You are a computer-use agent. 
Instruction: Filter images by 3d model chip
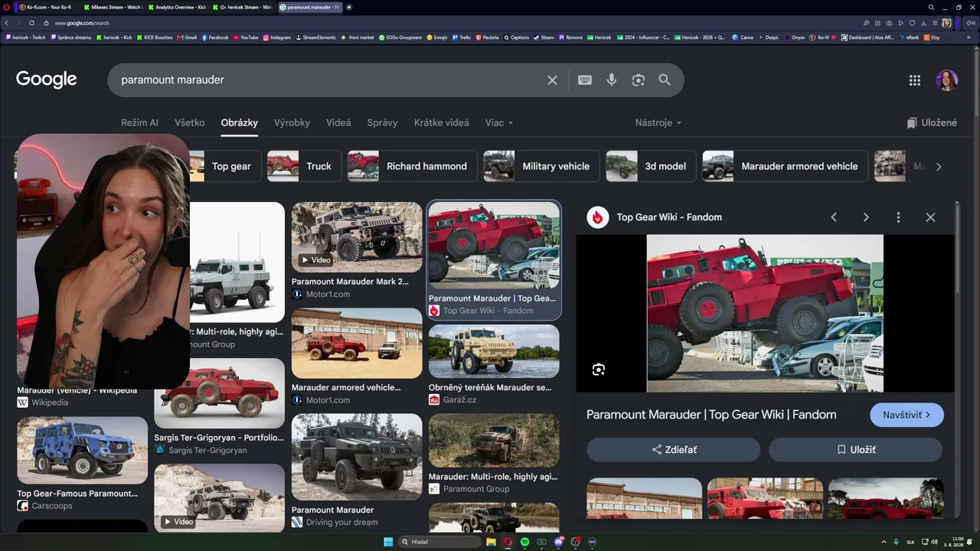[x=651, y=166]
